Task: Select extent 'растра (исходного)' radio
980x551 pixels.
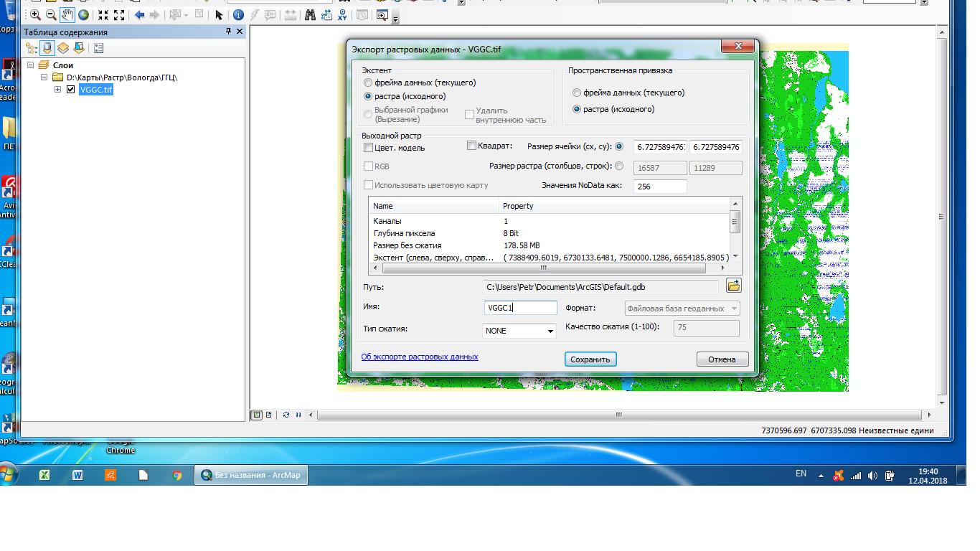Action: (368, 96)
